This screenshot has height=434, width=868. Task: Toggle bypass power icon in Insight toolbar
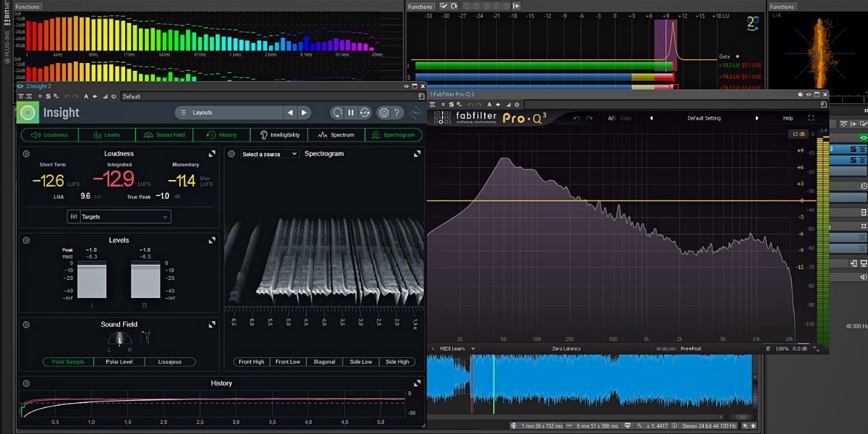tap(114, 96)
